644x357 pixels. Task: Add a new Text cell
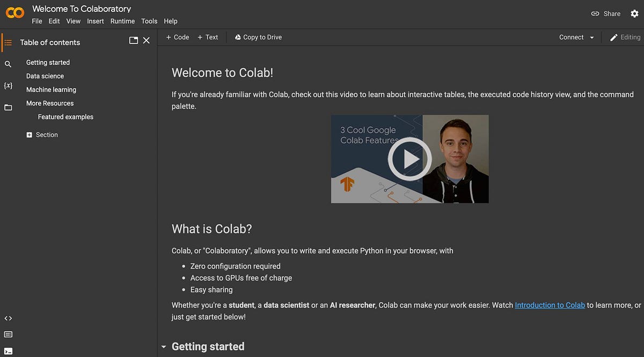click(x=208, y=37)
